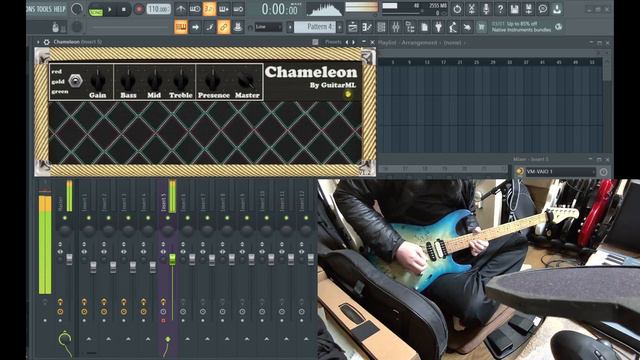Open the Line snap dropdown

[x=268, y=27]
